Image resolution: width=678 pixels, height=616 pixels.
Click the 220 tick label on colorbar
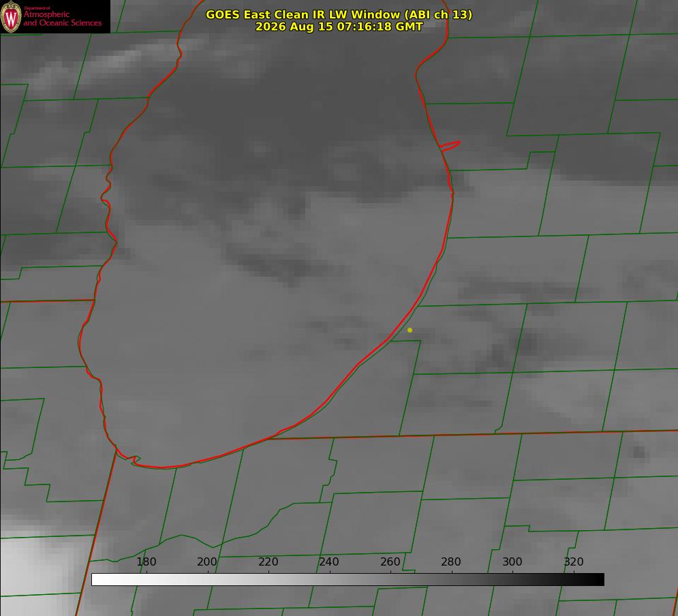[268, 561]
